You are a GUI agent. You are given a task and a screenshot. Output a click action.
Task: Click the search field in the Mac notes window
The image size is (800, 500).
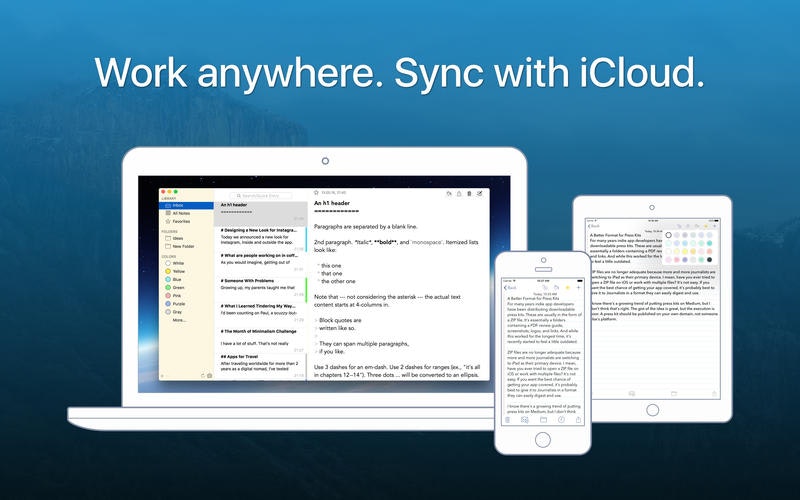[x=261, y=195]
